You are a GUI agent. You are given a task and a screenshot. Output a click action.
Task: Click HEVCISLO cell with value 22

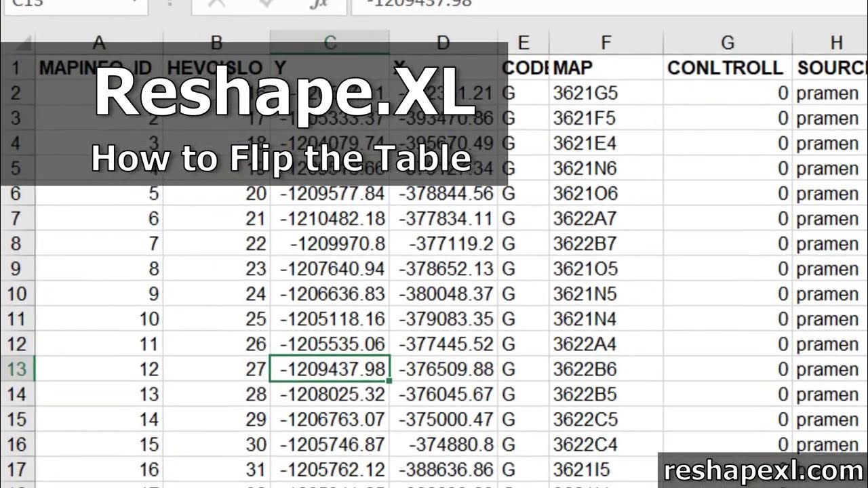click(x=217, y=244)
